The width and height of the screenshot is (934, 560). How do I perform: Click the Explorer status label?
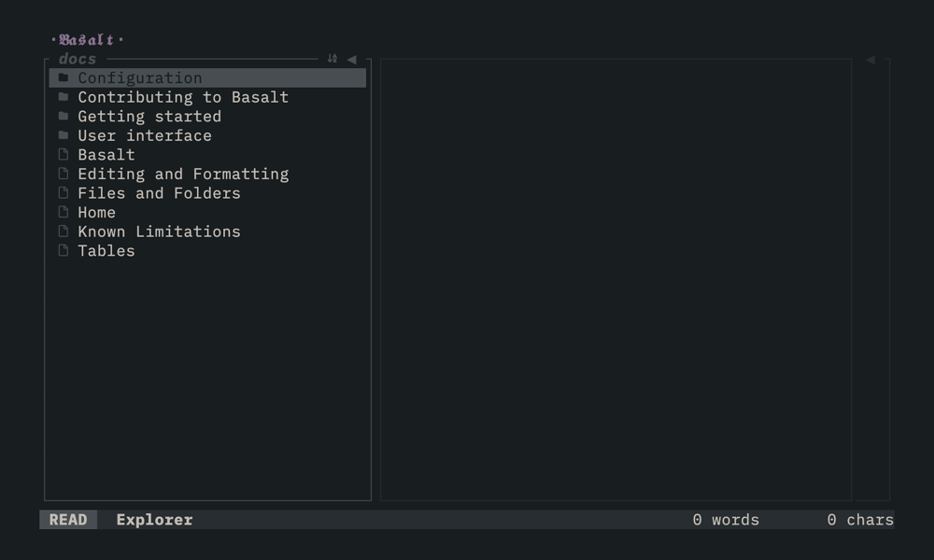[x=154, y=520]
